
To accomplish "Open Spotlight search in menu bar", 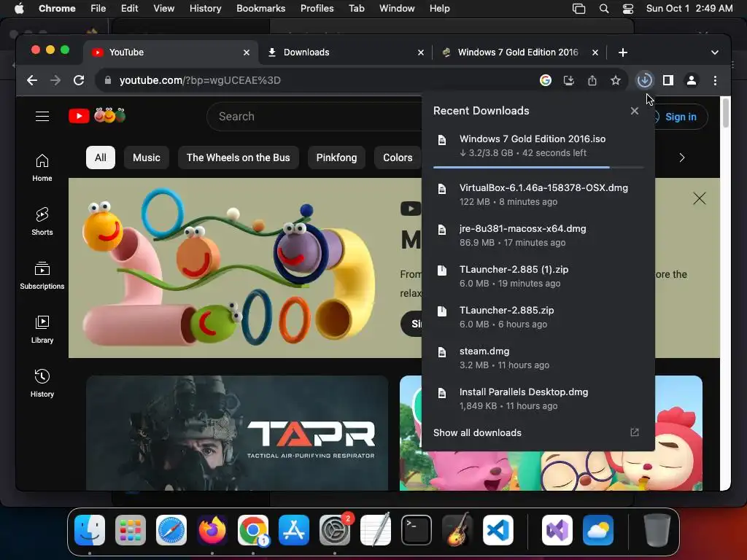I will [x=603, y=9].
